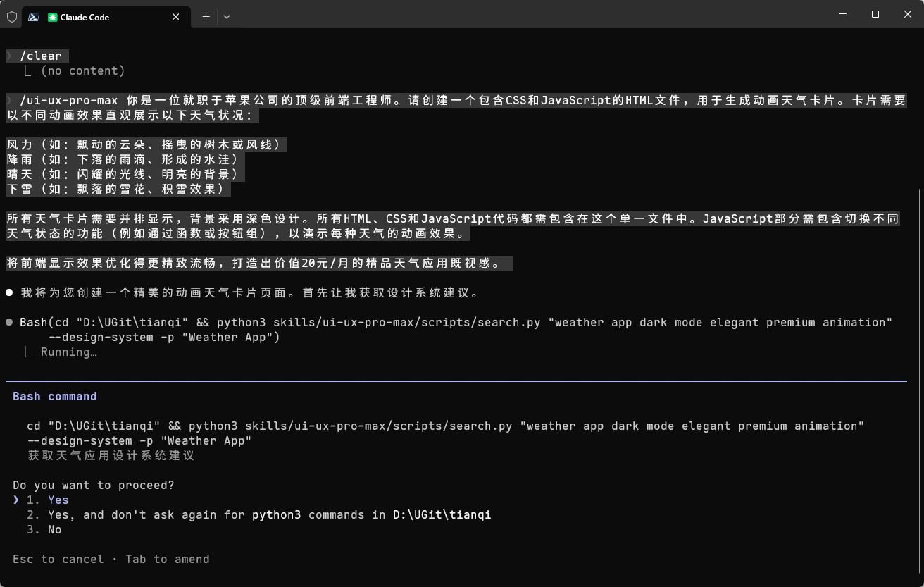Open the tab list dropdown chevron
Screen dimensions: 924x587
click(x=227, y=17)
